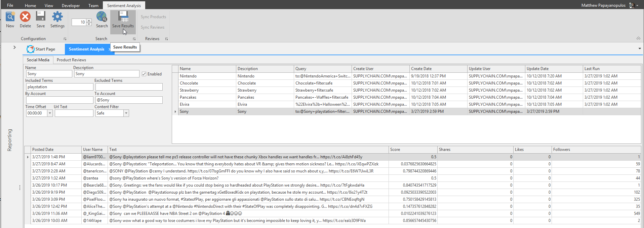Sort by the Create Date column header
This screenshot has width=644, height=228.
pos(438,69)
